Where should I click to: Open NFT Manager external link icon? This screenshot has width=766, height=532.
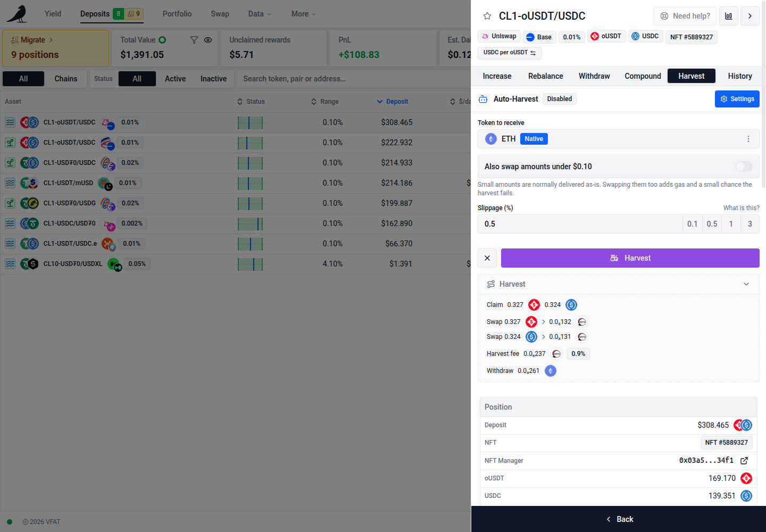(744, 461)
